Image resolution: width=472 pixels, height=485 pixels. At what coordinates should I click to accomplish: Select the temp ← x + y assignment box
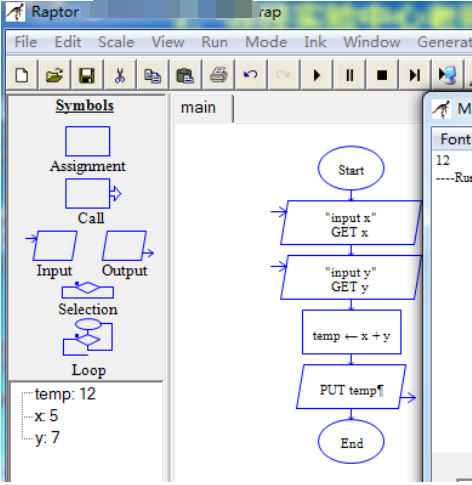351,332
